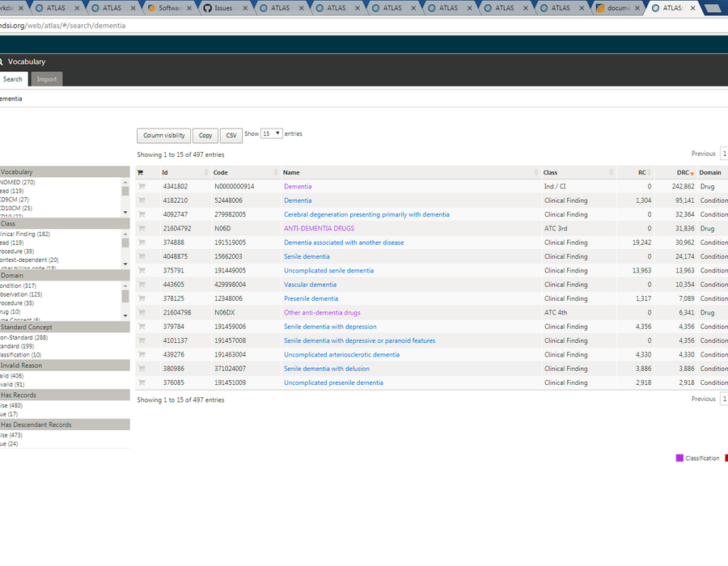The width and height of the screenshot is (728, 566).
Task: Open Cerebral degeneration presenting primarily with dementia link
Action: [366, 214]
